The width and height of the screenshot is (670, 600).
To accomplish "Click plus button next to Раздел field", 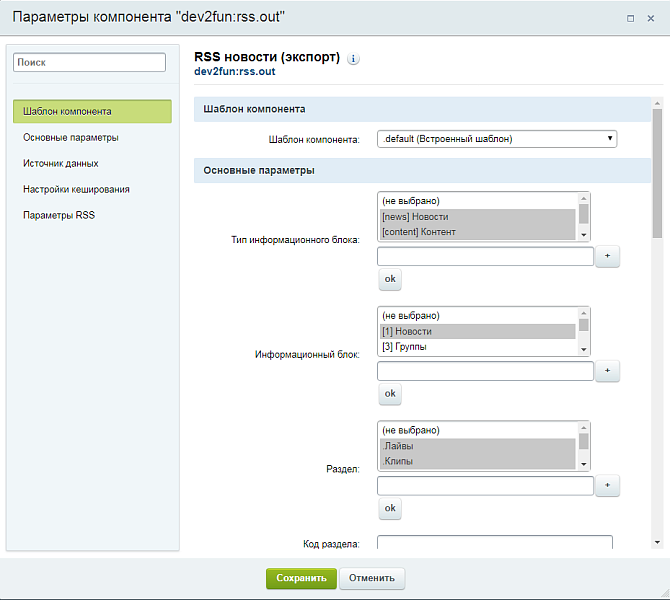I will pyautogui.click(x=607, y=486).
